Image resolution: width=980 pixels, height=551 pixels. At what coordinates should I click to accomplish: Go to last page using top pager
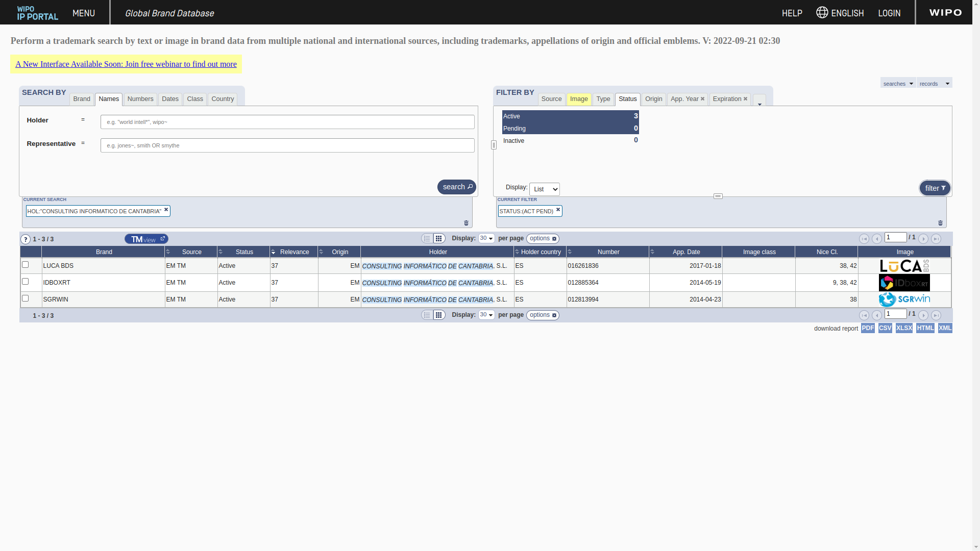936,239
